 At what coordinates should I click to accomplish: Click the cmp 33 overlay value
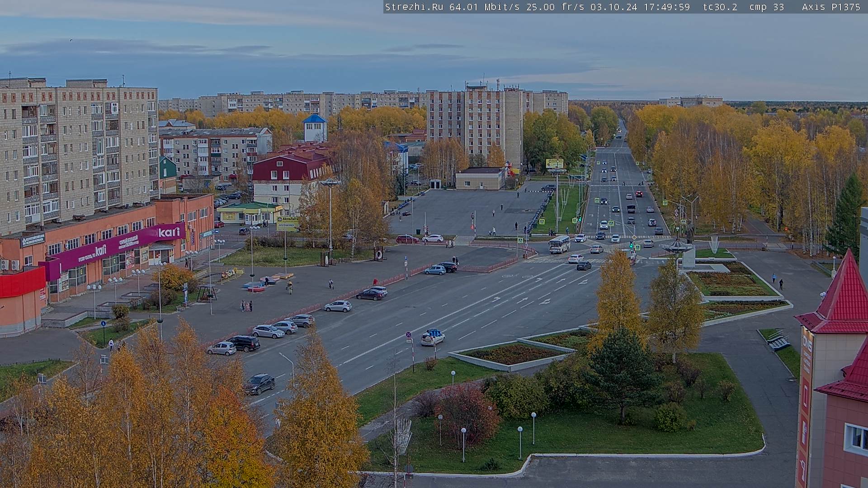point(766,7)
